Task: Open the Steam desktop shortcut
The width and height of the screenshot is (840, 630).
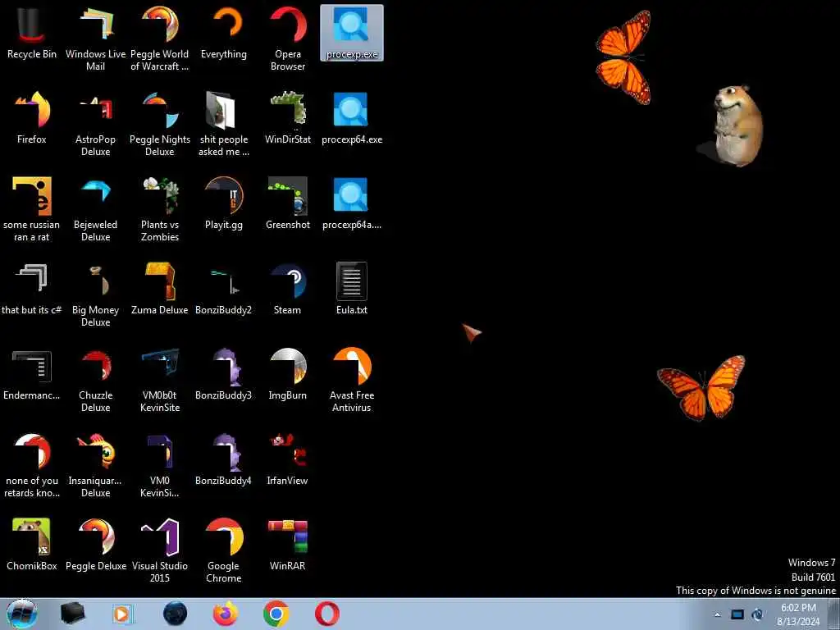Action: (x=288, y=288)
